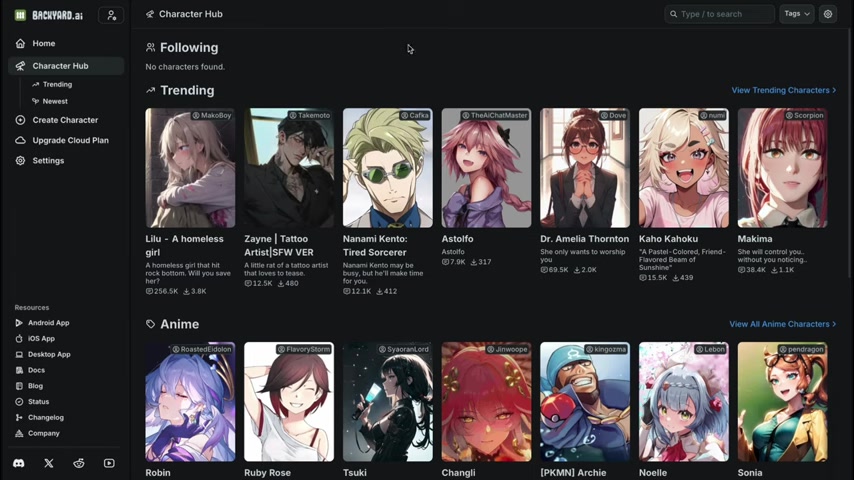Click the Character Hub telescope icon
Screen dimensions: 854x480
[x=20, y=66]
